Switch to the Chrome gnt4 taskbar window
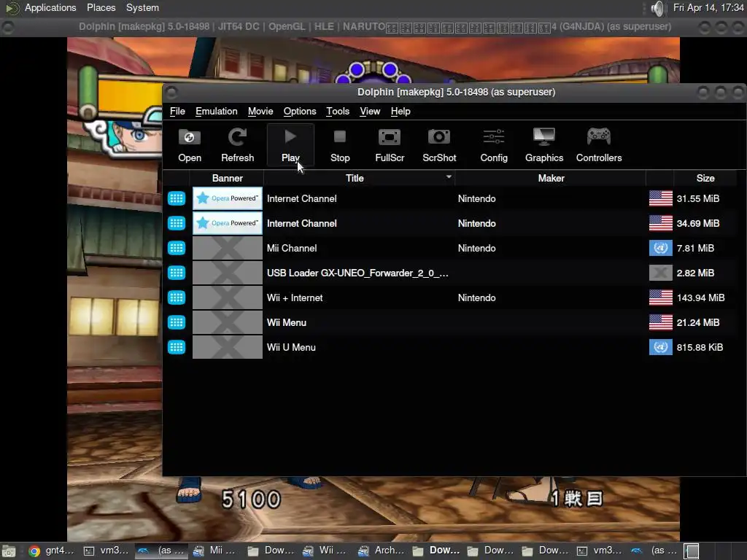The image size is (747, 560). coord(52,551)
